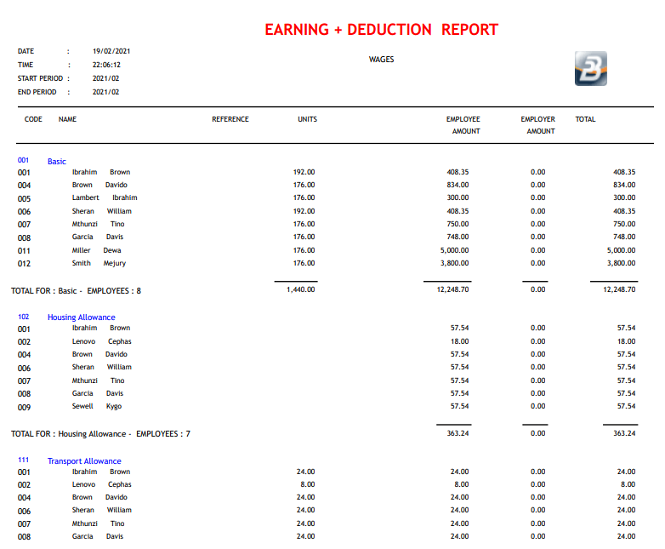This screenshot has width=665, height=549.
Task: Click the CODE column header
Action: pyautogui.click(x=33, y=119)
